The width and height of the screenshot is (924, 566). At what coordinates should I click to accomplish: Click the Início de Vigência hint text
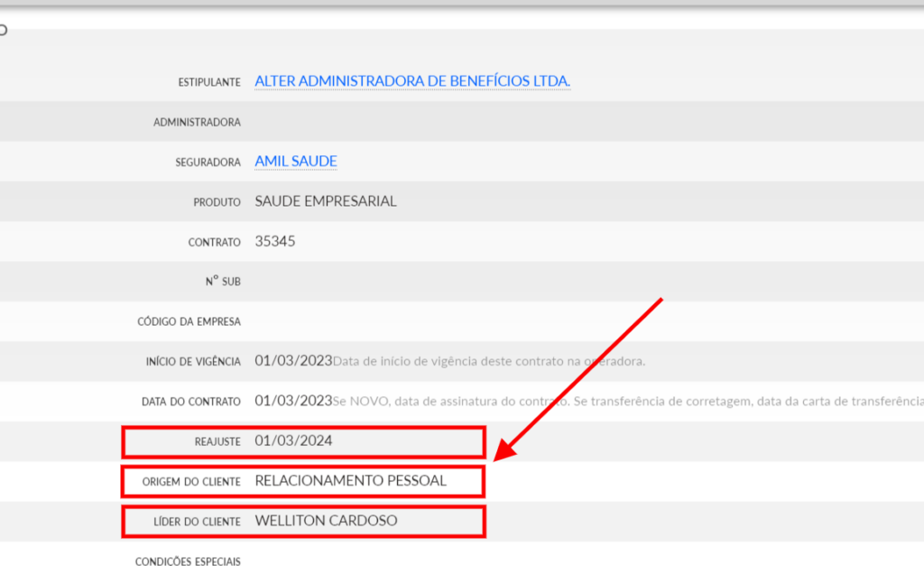point(489,362)
